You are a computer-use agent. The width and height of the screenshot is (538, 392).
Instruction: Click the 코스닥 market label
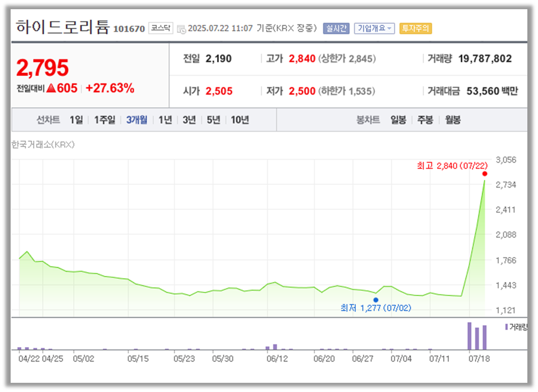click(161, 28)
